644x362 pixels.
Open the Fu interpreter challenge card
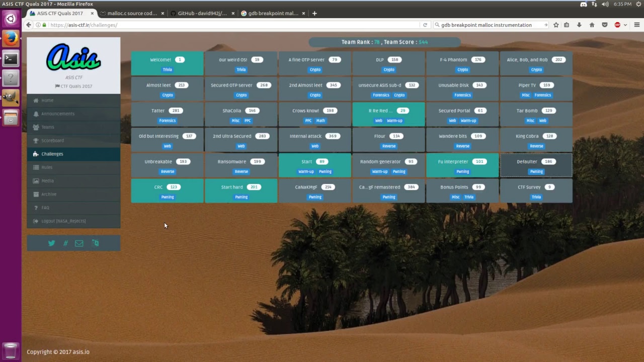(x=462, y=166)
